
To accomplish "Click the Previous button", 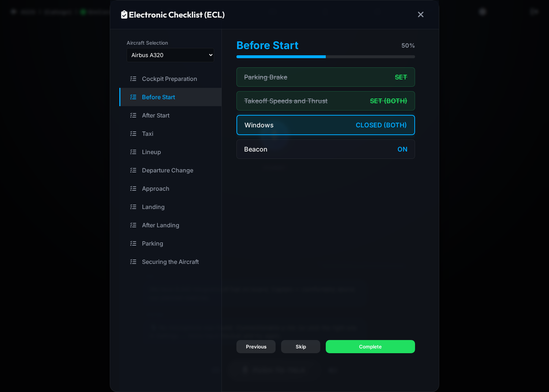I will [x=256, y=347].
